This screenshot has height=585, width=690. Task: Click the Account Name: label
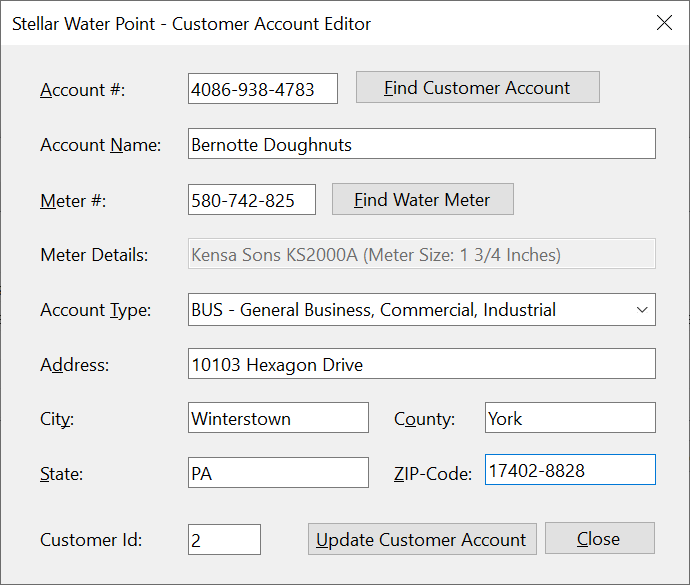click(x=101, y=145)
